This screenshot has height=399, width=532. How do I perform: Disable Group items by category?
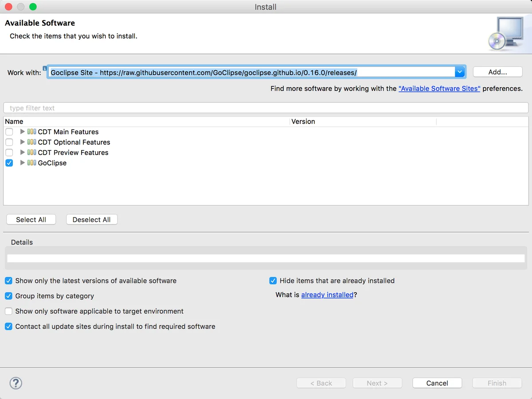(x=8, y=296)
